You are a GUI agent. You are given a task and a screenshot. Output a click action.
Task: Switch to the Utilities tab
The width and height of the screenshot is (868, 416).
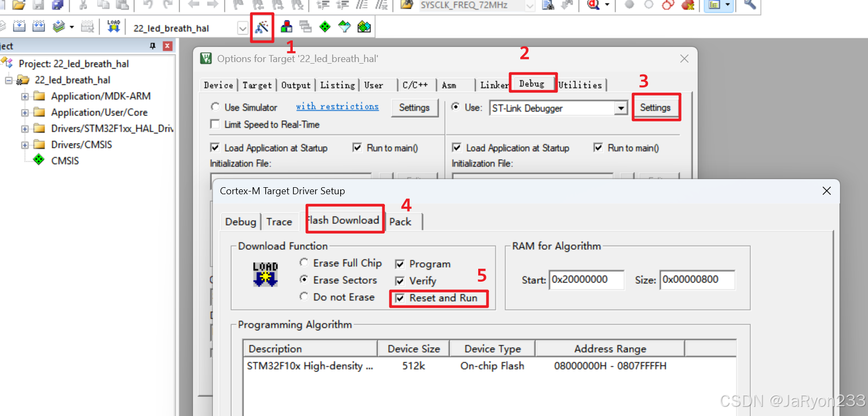(x=580, y=85)
